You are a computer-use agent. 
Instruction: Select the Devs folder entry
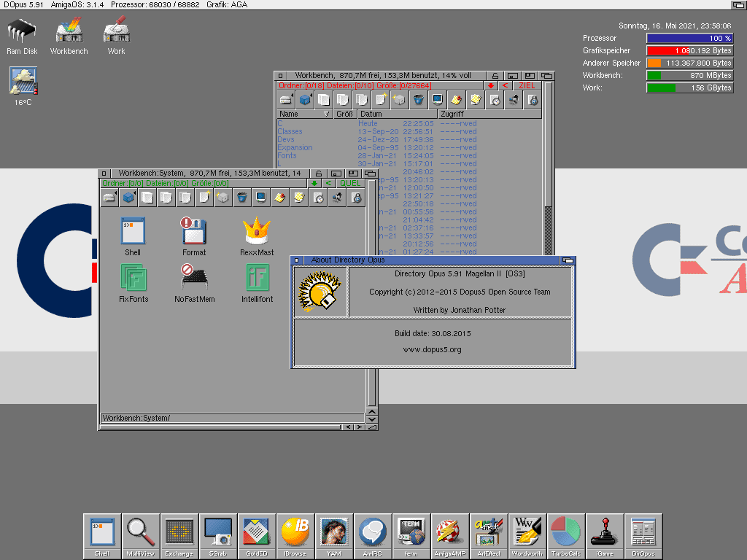[286, 139]
